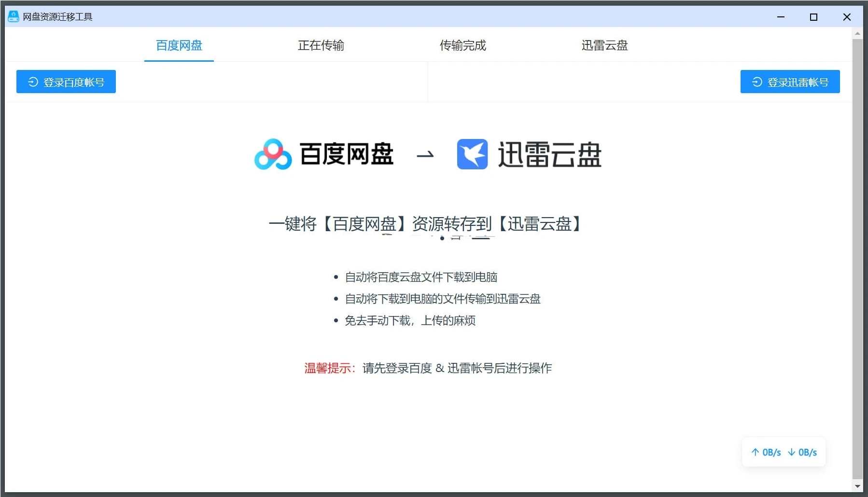Click the arrow between the two cloud logos
The image size is (868, 497).
(425, 155)
